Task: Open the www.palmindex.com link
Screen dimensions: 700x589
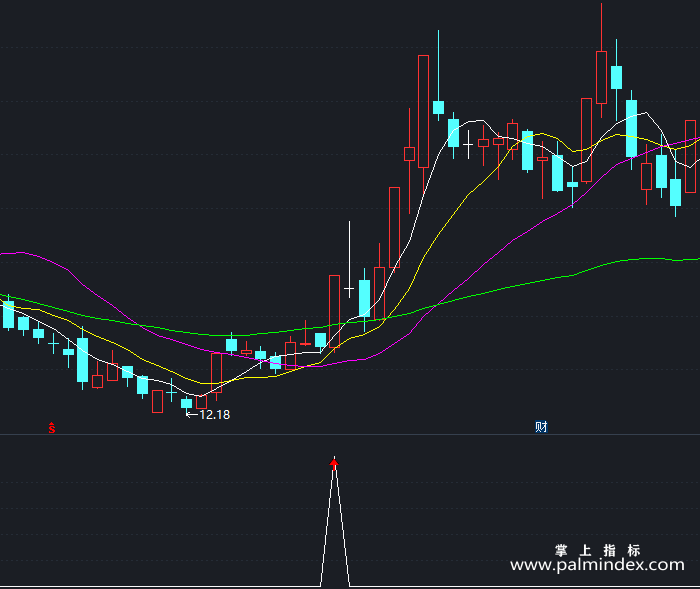Action: 597,565
